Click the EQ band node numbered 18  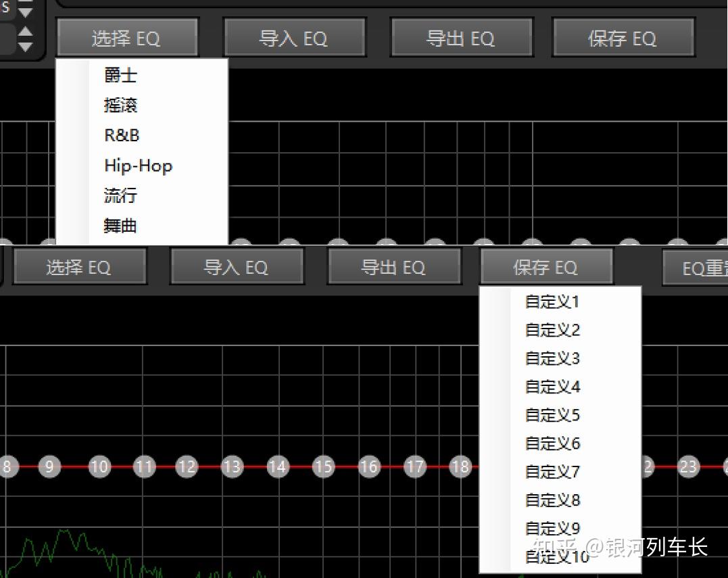(x=460, y=466)
